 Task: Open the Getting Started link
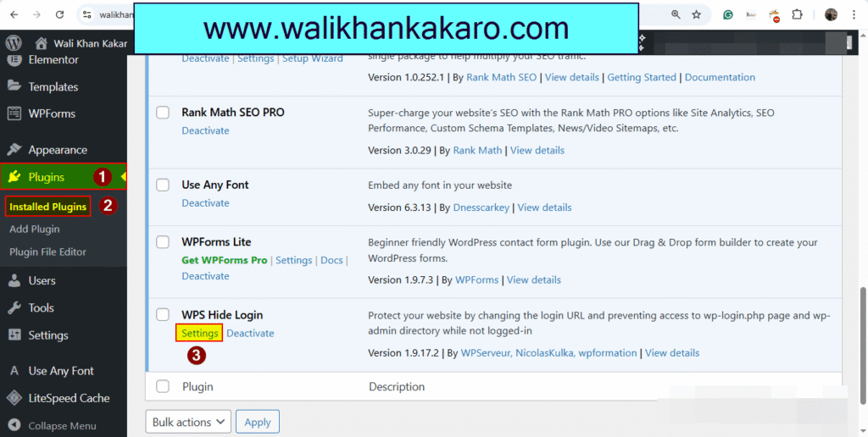[642, 77]
